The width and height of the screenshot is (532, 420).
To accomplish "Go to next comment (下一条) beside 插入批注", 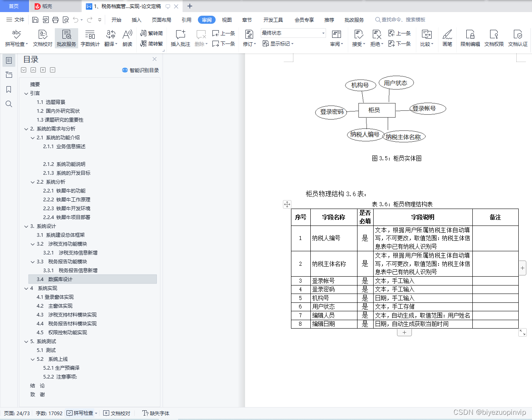I will coord(224,43).
